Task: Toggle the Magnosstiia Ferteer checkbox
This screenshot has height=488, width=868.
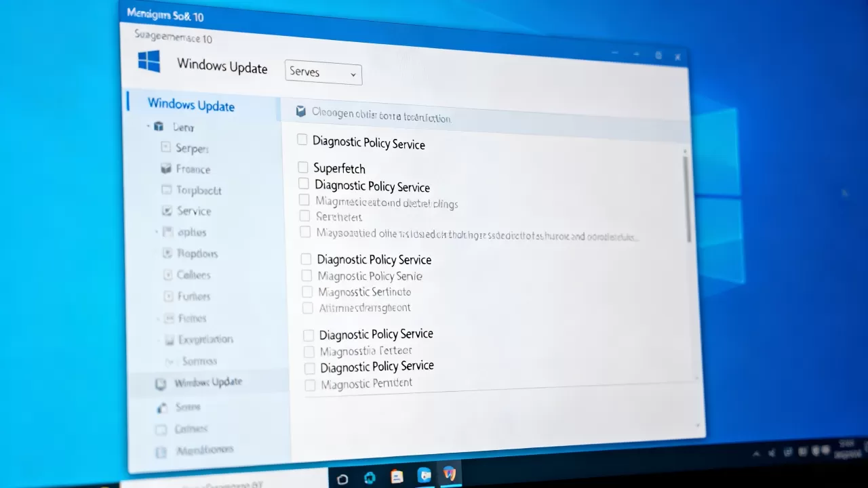Action: 309,352
